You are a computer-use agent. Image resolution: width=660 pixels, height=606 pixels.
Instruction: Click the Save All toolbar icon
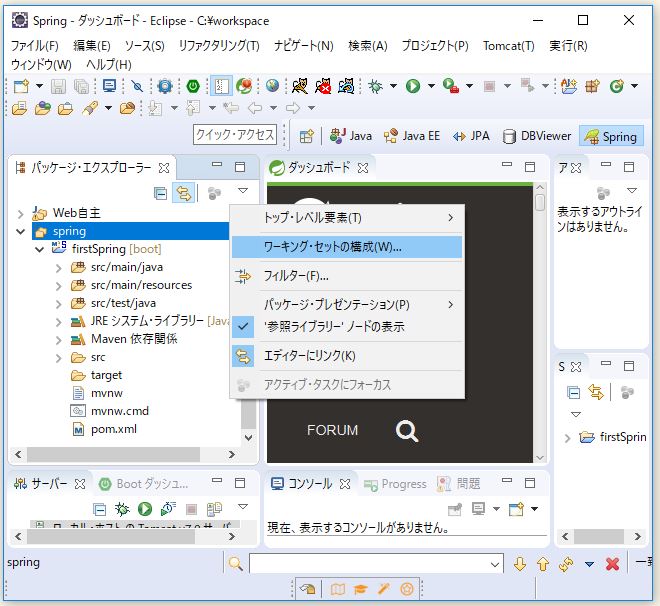[x=81, y=86]
